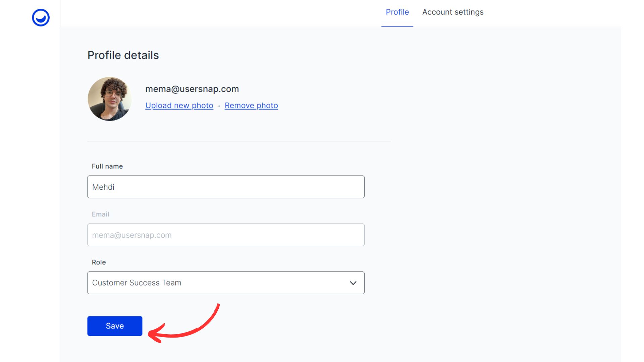Click the mema@usersnap.com text beside avatar
The height and width of the screenshot is (362, 644).
click(x=192, y=89)
